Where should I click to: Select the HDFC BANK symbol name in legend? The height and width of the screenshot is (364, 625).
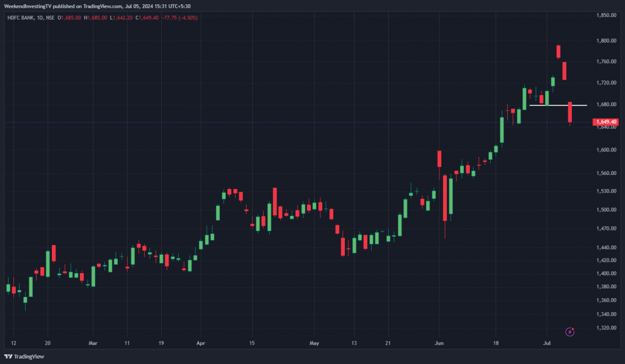click(20, 18)
